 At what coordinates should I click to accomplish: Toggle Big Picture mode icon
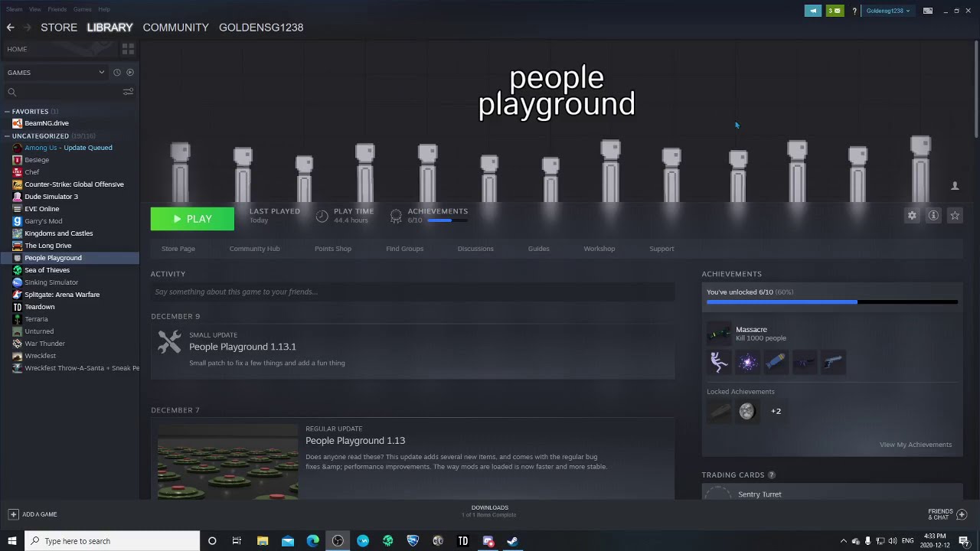click(x=928, y=11)
